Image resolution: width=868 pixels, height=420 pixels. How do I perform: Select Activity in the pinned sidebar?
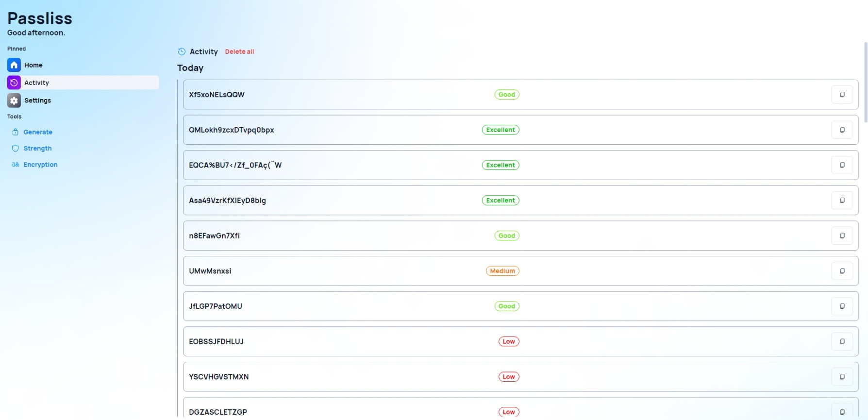pyautogui.click(x=83, y=83)
